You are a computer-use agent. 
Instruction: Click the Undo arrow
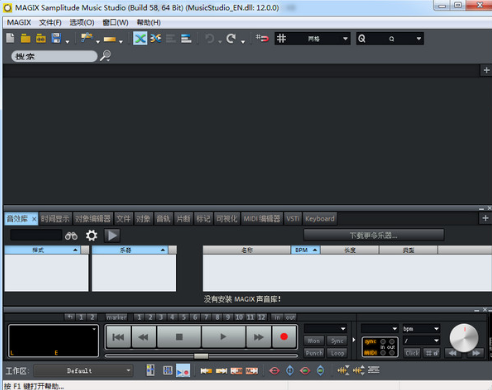[210, 39]
